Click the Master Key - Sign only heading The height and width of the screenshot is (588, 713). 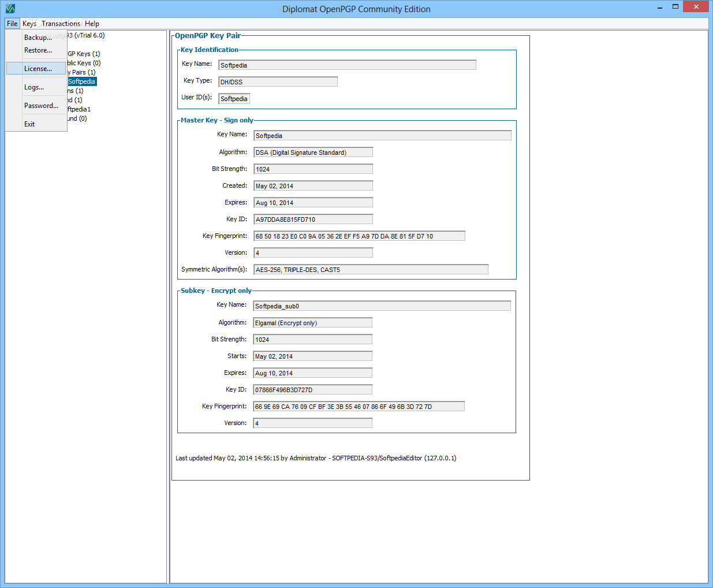tap(217, 120)
